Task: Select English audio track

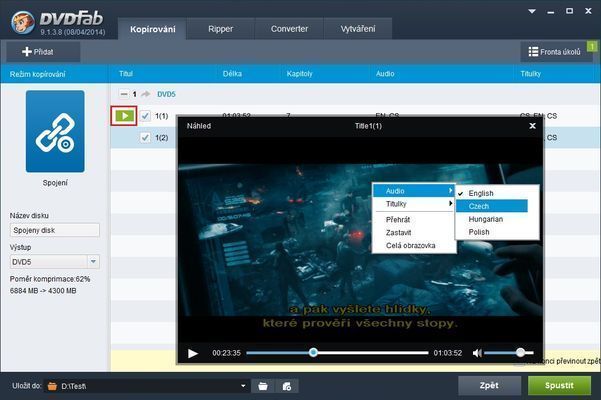Action: click(x=492, y=193)
